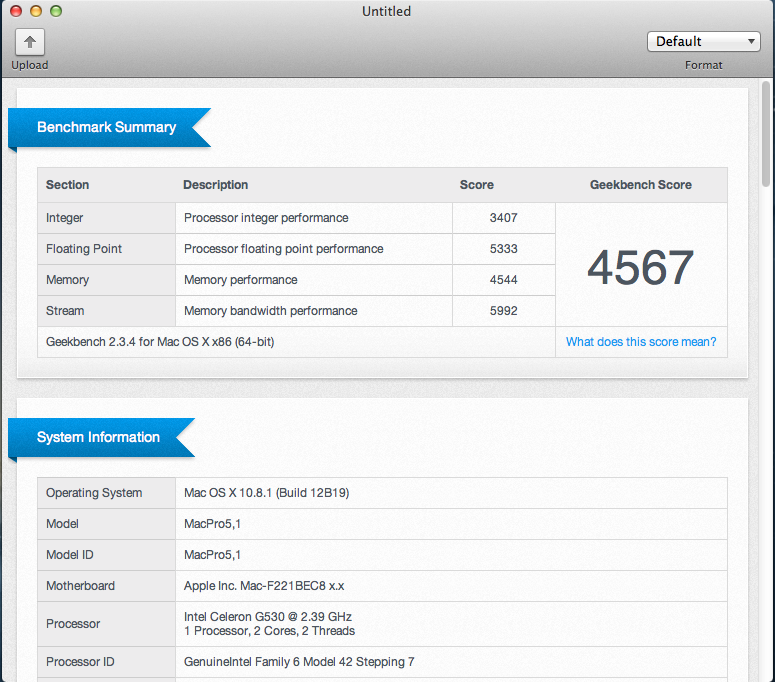Click the 'Mac OS X 10.8.1 (Build 12B19)' value

pos(266,493)
